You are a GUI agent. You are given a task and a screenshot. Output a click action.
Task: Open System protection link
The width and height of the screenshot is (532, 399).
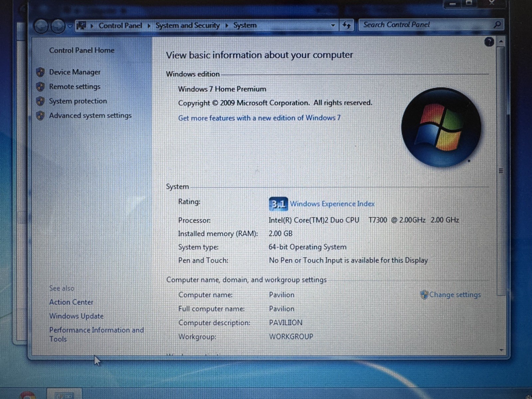click(78, 101)
